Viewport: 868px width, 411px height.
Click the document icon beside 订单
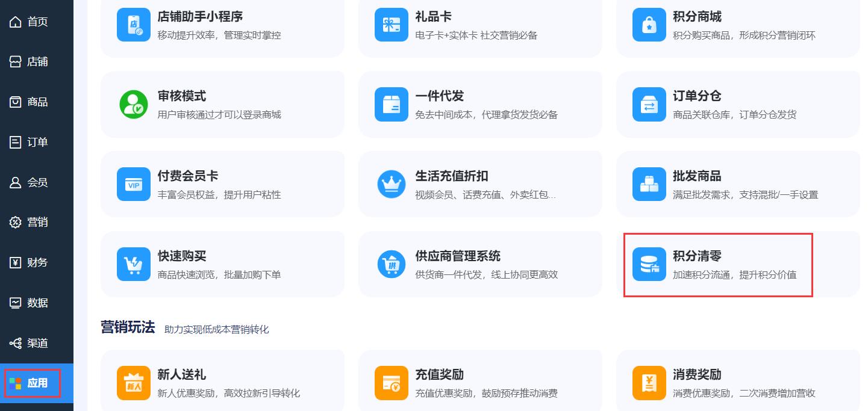pyautogui.click(x=15, y=142)
